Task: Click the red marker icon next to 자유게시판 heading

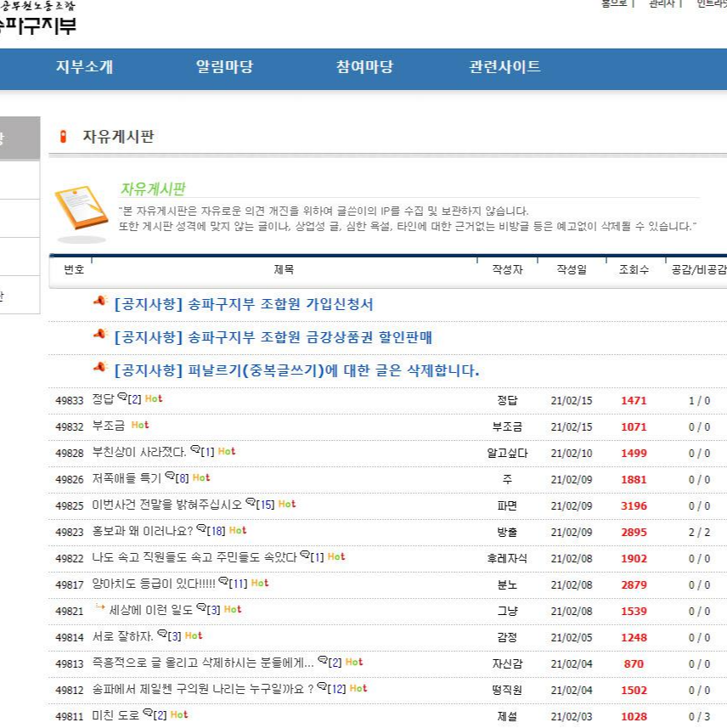Action: [x=63, y=137]
